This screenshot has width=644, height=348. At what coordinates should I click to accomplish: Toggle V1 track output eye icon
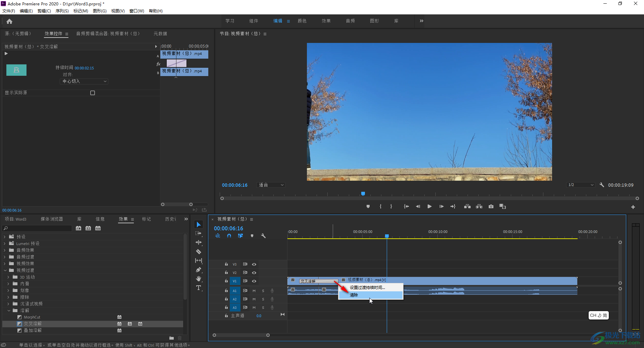pyautogui.click(x=254, y=281)
